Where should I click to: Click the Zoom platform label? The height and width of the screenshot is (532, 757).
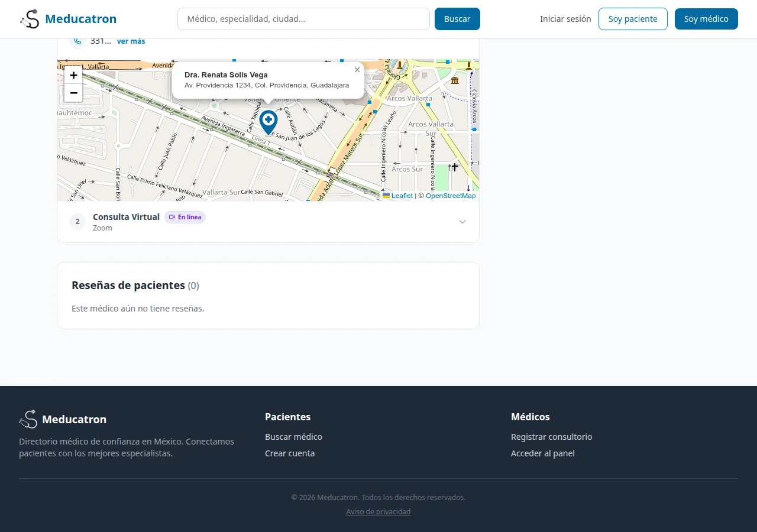(x=102, y=228)
